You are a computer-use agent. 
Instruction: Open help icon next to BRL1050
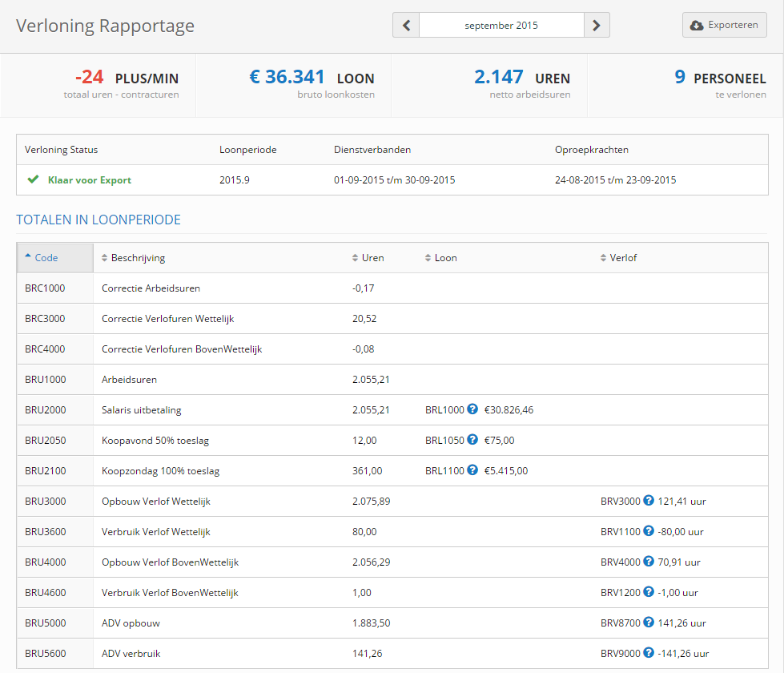pos(472,440)
